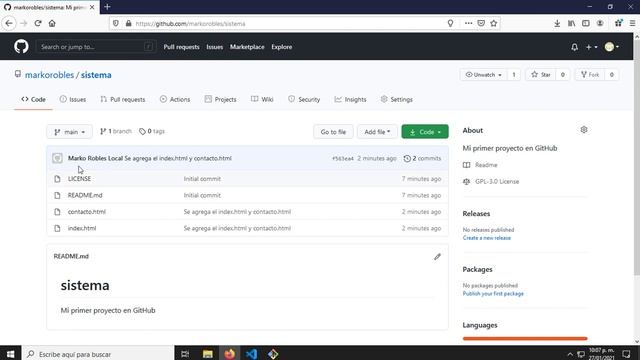
Task: Open the notifications bell
Action: click(574, 47)
